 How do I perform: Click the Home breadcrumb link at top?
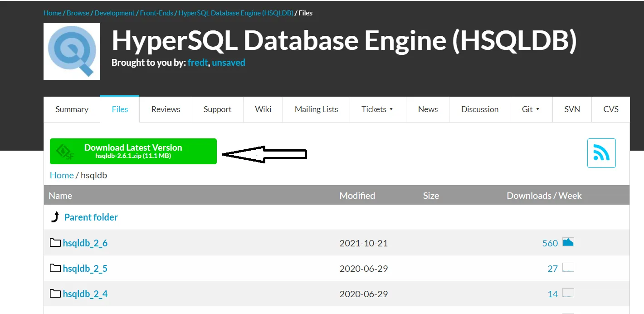[x=52, y=13]
